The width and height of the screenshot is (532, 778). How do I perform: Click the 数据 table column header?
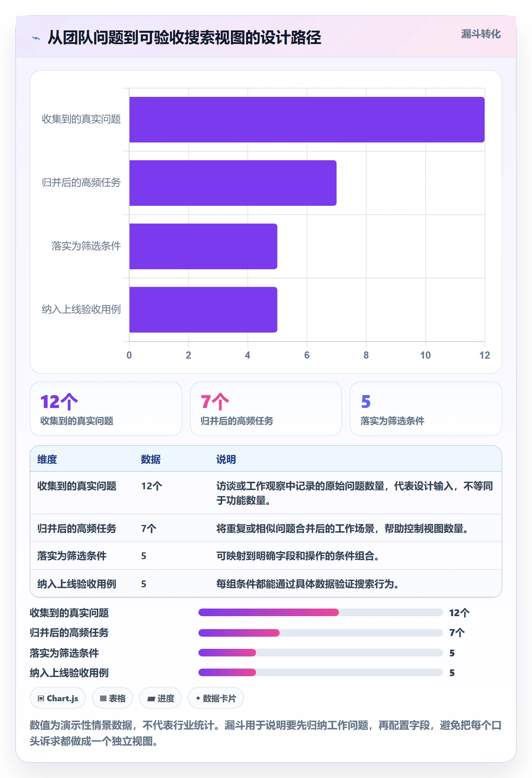pos(151,460)
